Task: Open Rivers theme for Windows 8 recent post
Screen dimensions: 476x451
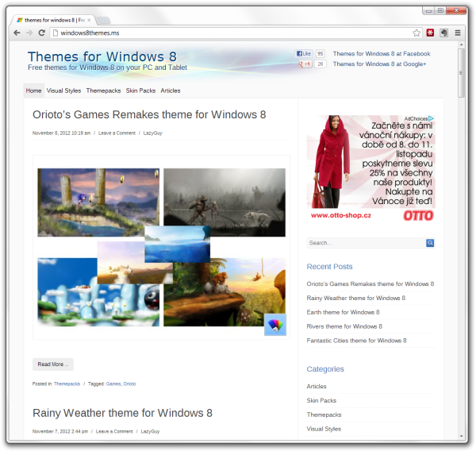Action: [x=344, y=326]
